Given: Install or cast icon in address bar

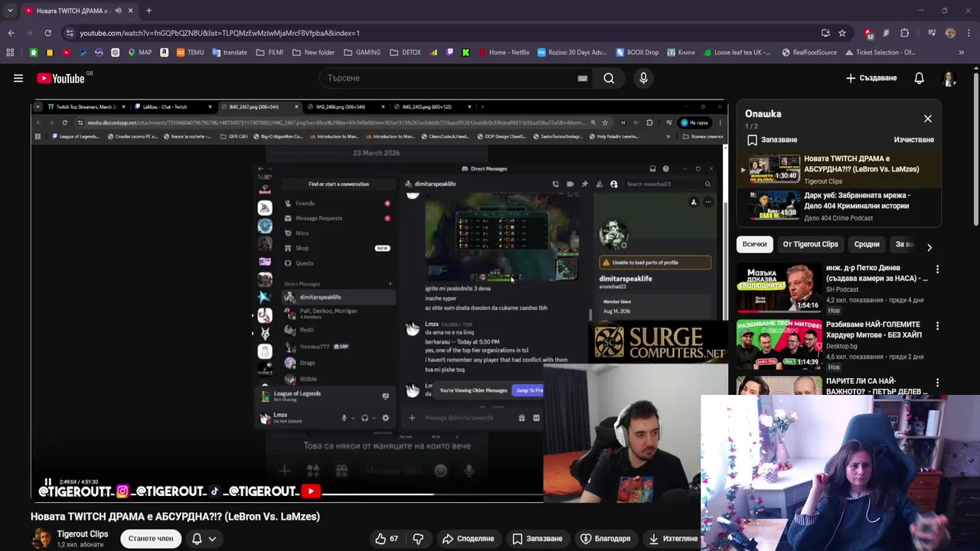Looking at the screenshot, I should pos(825,33).
